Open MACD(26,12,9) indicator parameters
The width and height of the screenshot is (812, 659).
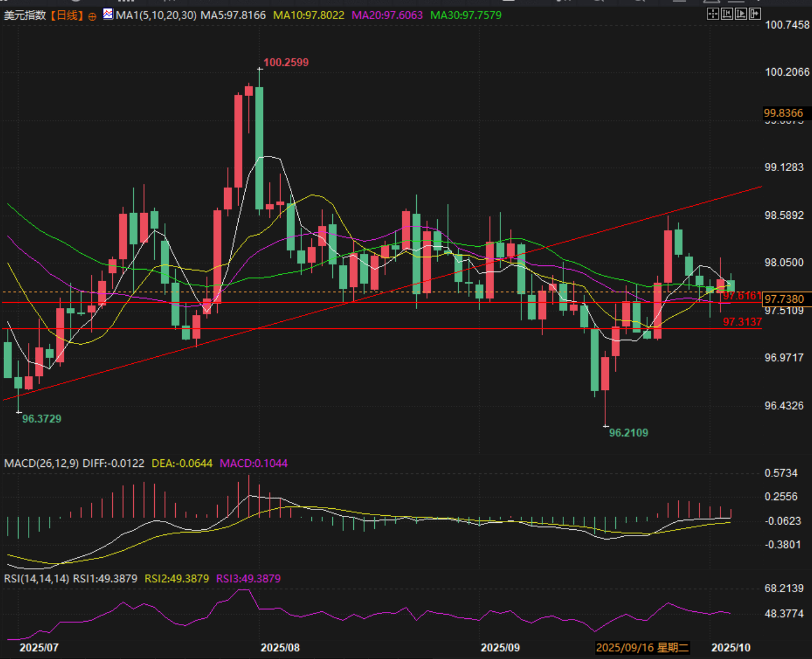(41, 463)
